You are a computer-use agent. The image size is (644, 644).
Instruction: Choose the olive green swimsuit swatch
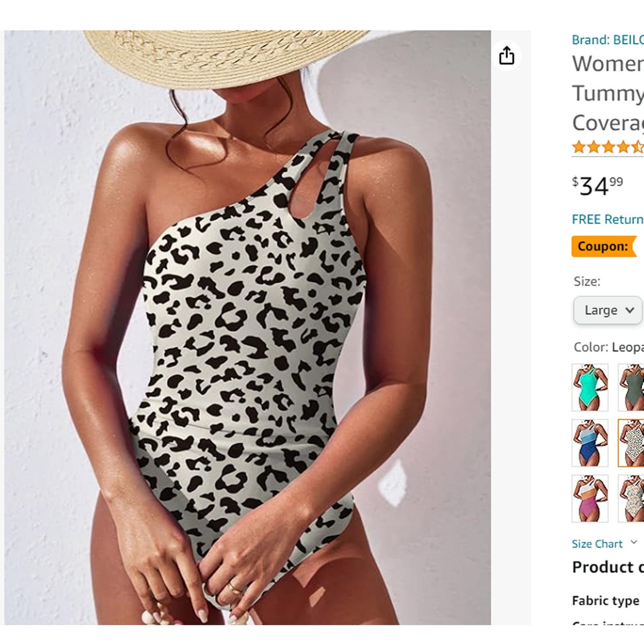pyautogui.click(x=632, y=387)
